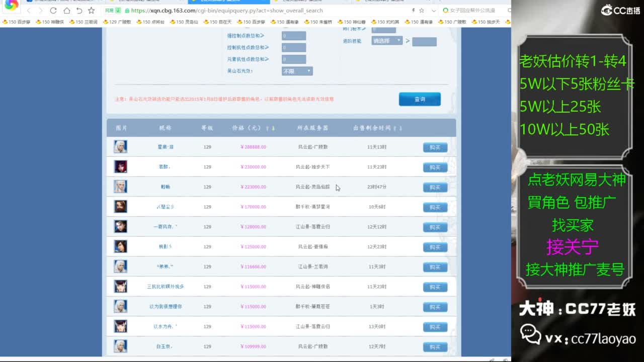Open bookmark '129 广陵散' in bookmarks bar
Image resolution: width=644 pixels, height=362 pixels.
pos(117,22)
